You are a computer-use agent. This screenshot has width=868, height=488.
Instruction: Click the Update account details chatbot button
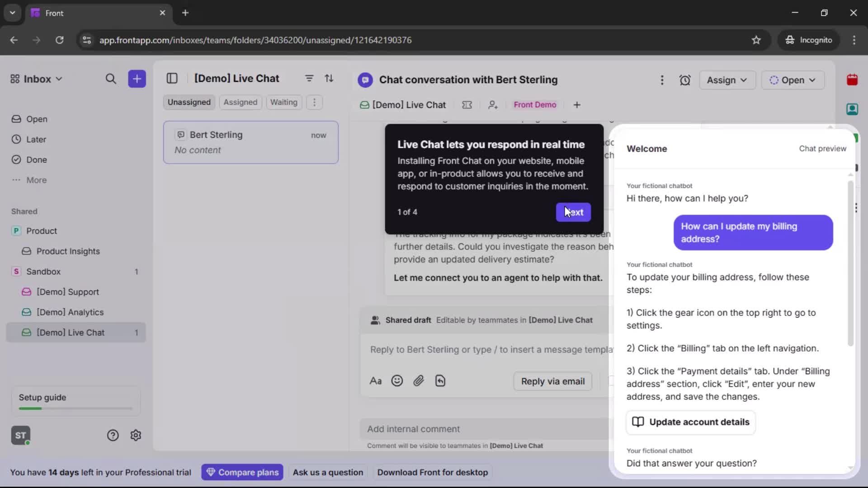(690, 422)
